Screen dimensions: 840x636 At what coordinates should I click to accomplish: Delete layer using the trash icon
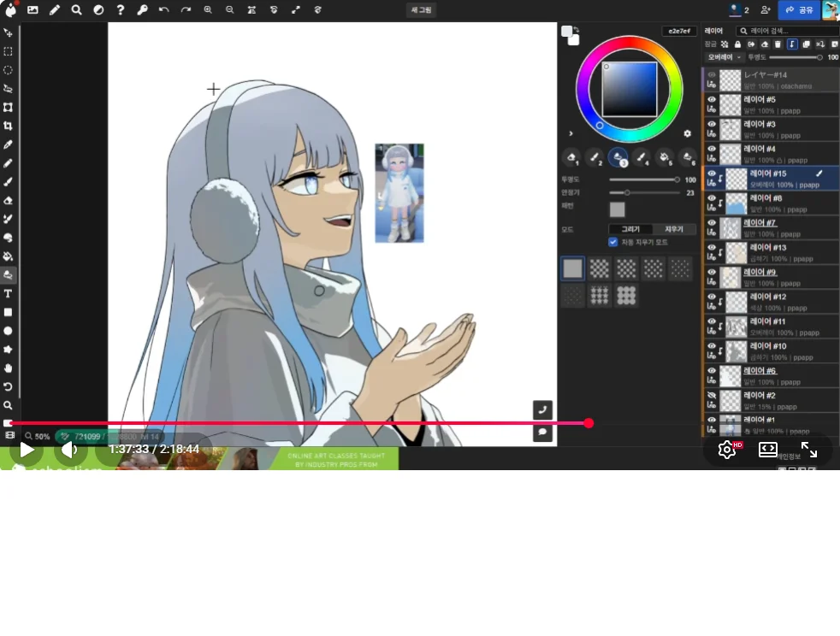pyautogui.click(x=778, y=44)
